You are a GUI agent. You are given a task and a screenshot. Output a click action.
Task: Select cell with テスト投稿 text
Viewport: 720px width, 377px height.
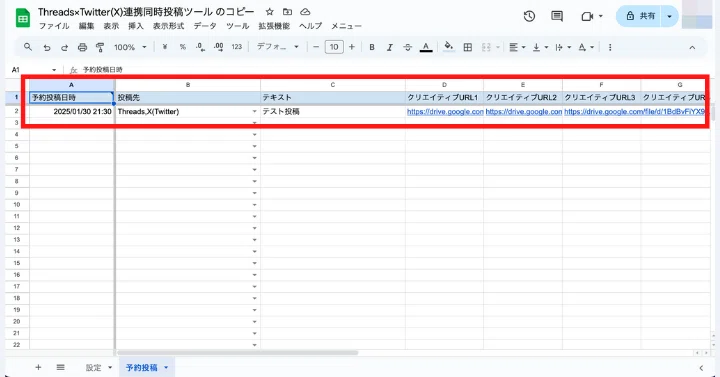coord(333,112)
